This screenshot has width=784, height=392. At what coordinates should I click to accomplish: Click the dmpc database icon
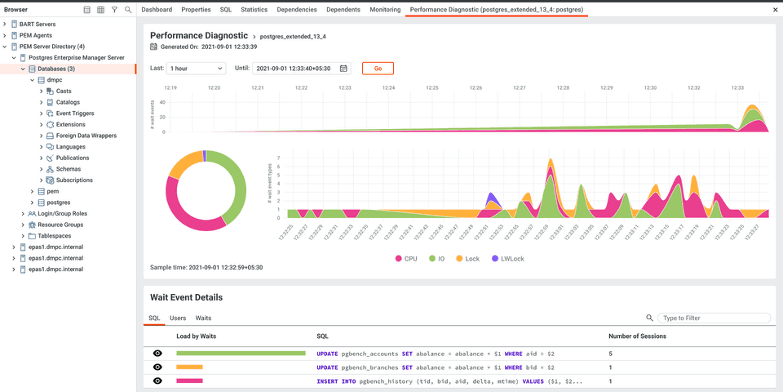click(x=41, y=80)
